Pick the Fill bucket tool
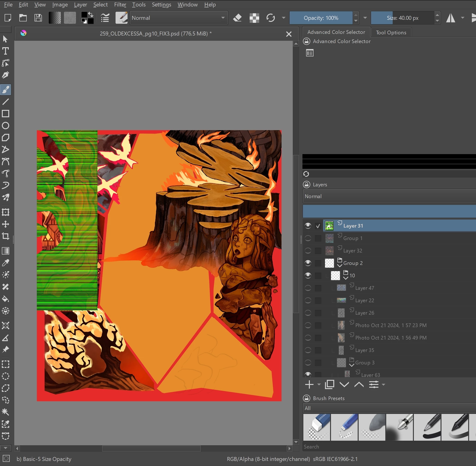This screenshot has width=476, height=466. pyautogui.click(x=5, y=299)
